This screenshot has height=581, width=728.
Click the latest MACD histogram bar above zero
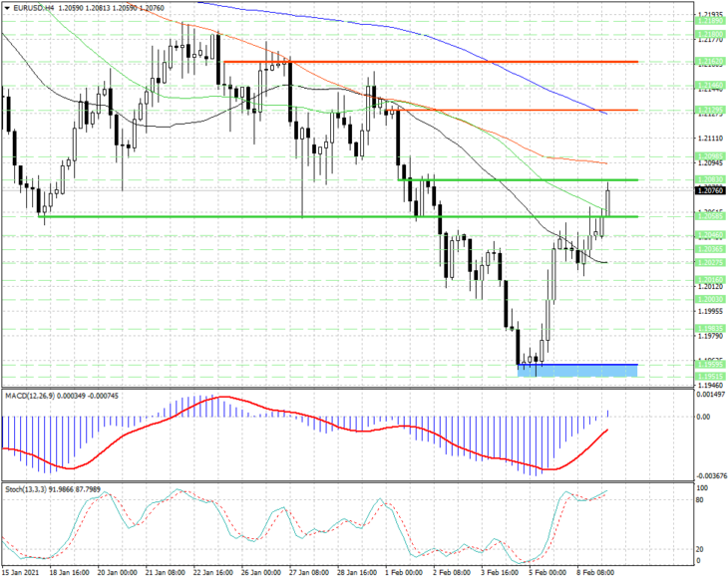click(607, 413)
